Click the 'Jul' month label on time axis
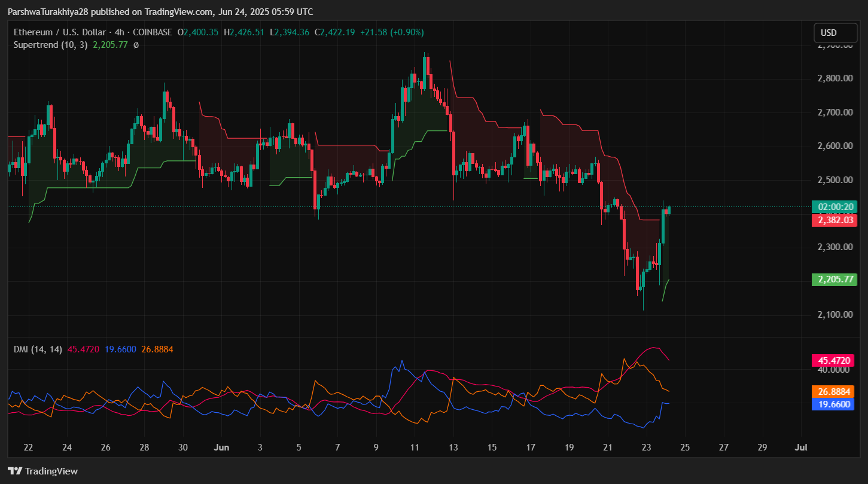 [801, 448]
